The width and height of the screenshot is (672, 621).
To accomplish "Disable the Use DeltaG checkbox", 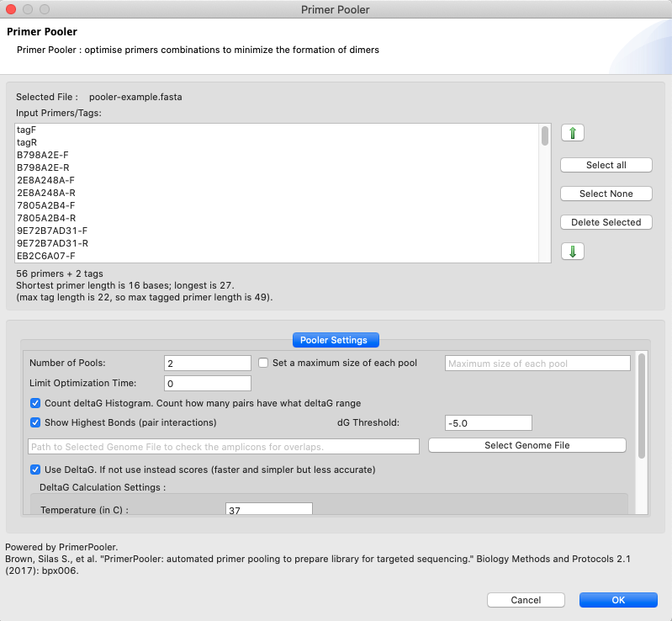I will pyautogui.click(x=35, y=470).
